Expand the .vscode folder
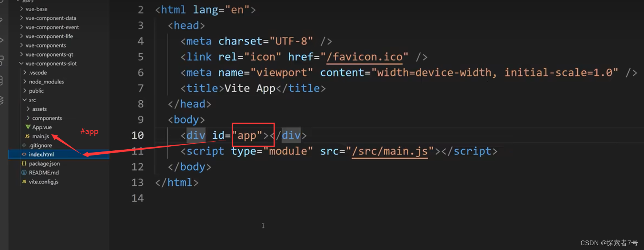This screenshot has height=250, width=644. (38, 73)
